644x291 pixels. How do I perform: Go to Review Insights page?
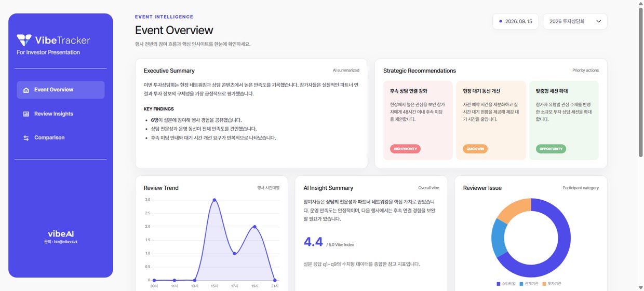tap(60, 114)
